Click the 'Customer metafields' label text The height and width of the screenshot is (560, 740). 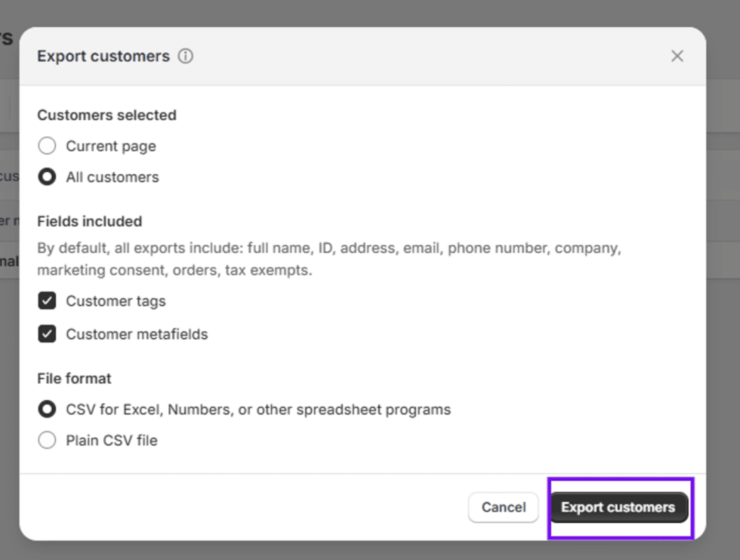point(137,334)
